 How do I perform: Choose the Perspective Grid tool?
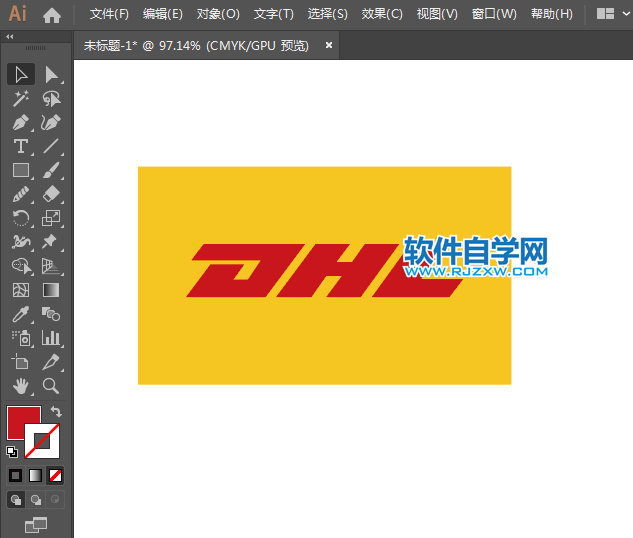51,266
